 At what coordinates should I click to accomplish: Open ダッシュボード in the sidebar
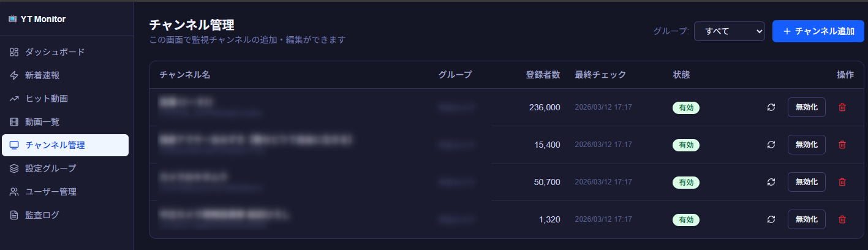pos(55,52)
